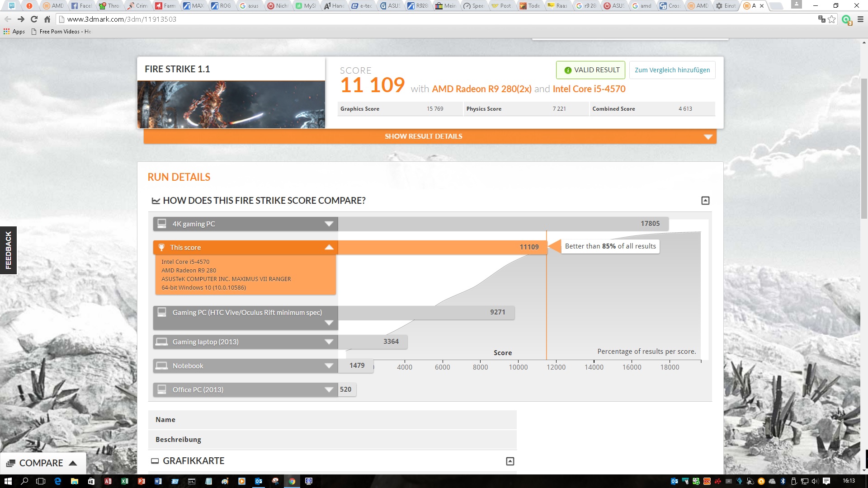The height and width of the screenshot is (488, 868).
Task: Switch to the Facebook browser tab
Action: click(82, 6)
